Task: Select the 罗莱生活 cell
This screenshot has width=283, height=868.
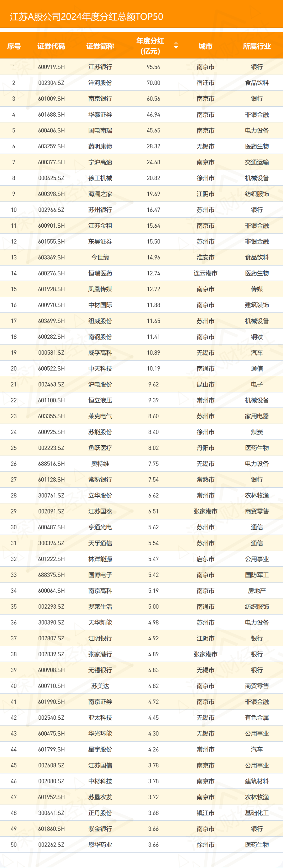Action: (x=100, y=607)
